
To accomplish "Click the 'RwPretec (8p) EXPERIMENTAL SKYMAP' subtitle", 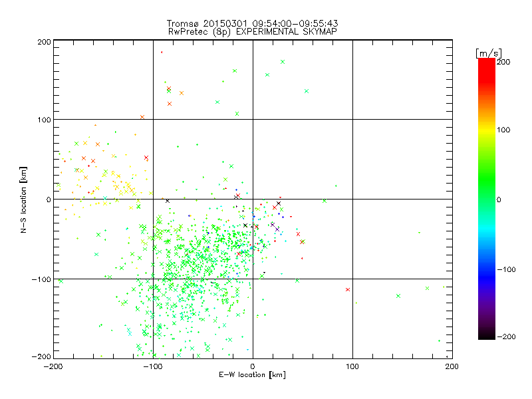I will pos(253,32).
